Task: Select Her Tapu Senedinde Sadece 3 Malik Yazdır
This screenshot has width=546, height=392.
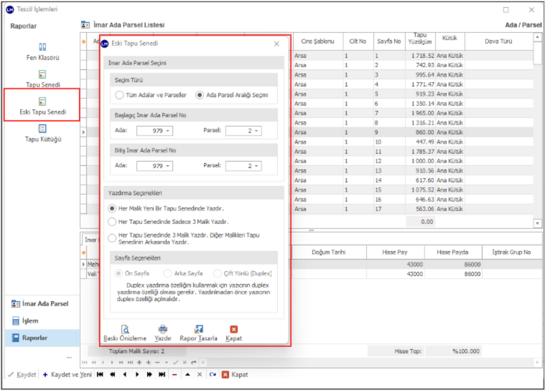Action: (x=112, y=222)
